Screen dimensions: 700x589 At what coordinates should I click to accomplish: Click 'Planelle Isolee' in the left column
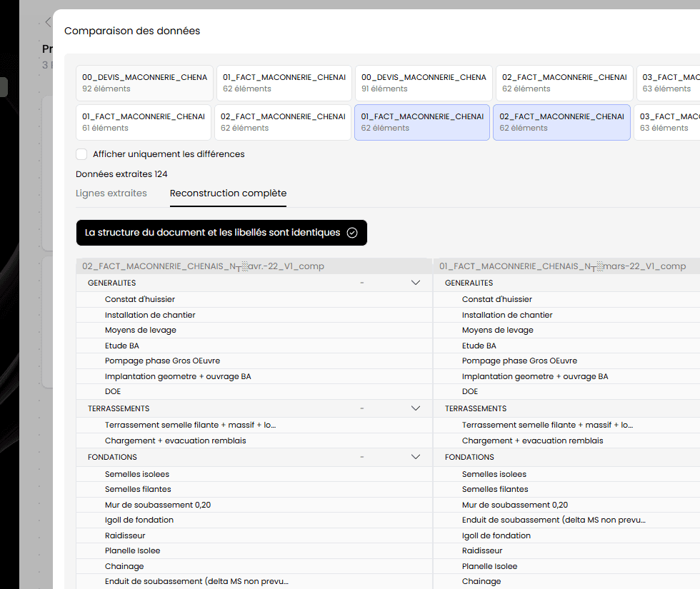[132, 551]
